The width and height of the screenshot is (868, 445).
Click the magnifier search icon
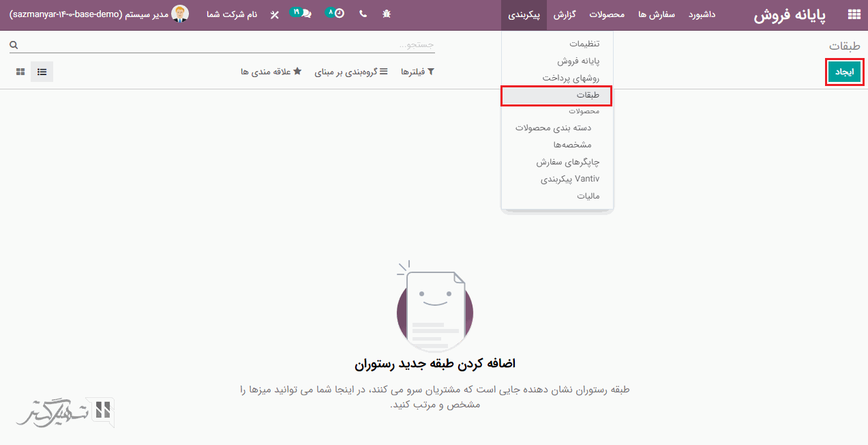tap(14, 45)
